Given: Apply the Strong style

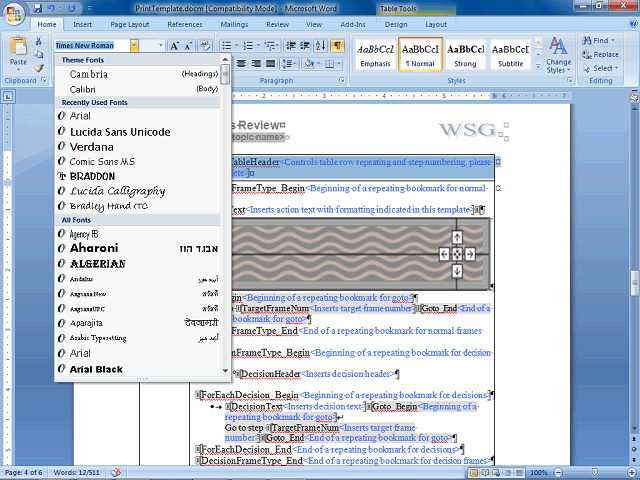Looking at the screenshot, I should pos(465,55).
